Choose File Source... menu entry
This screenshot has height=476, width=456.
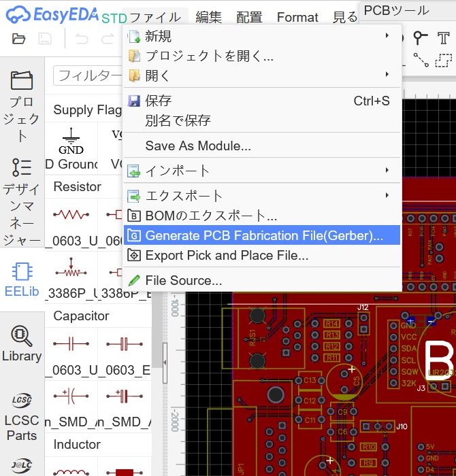(x=262, y=280)
